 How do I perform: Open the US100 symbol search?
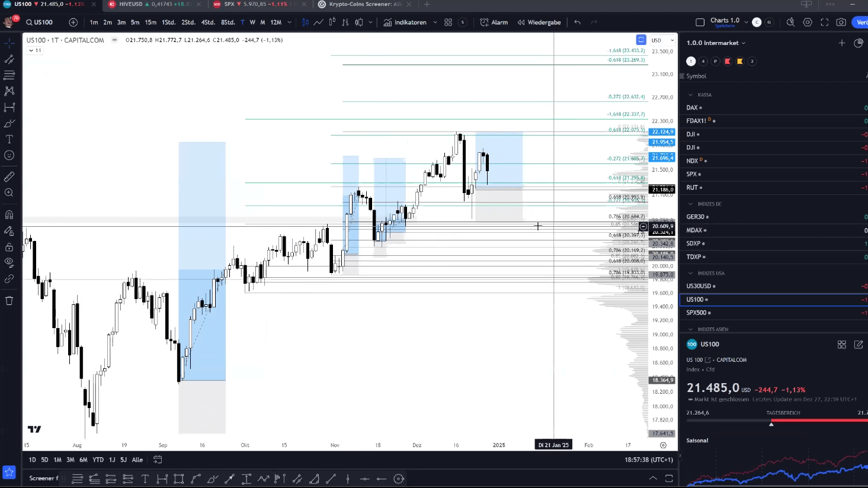coord(39,23)
